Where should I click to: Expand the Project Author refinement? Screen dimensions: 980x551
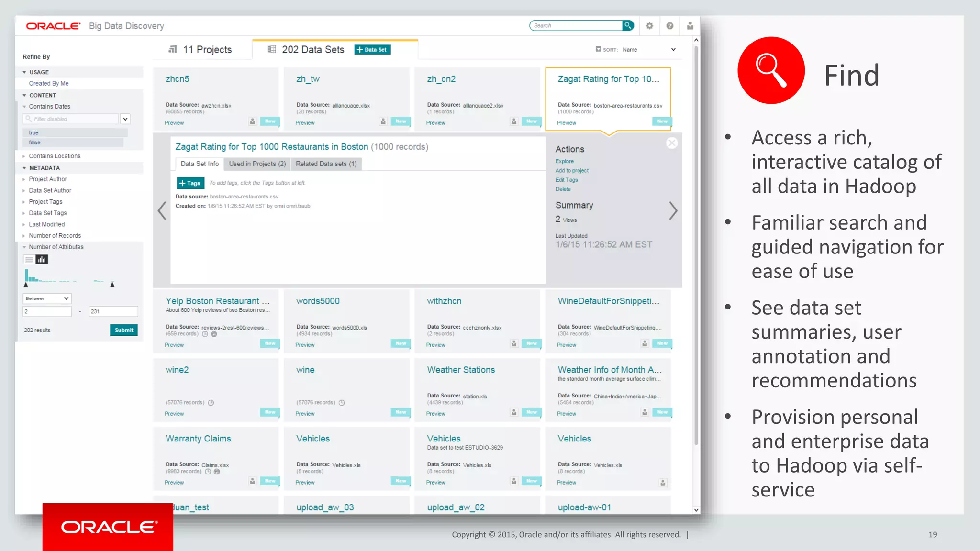click(24, 179)
